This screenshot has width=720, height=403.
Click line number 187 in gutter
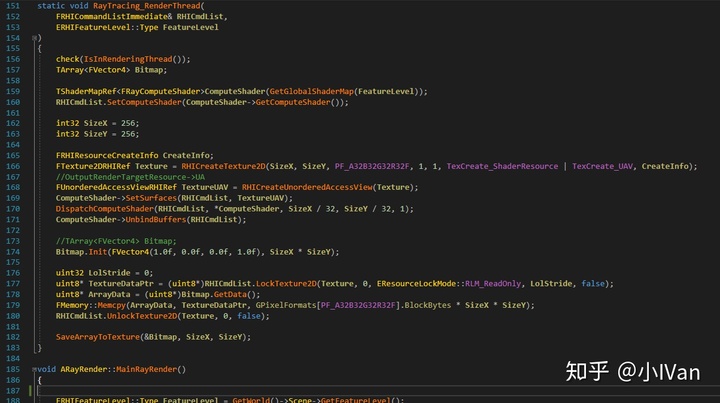pyautogui.click(x=13, y=391)
